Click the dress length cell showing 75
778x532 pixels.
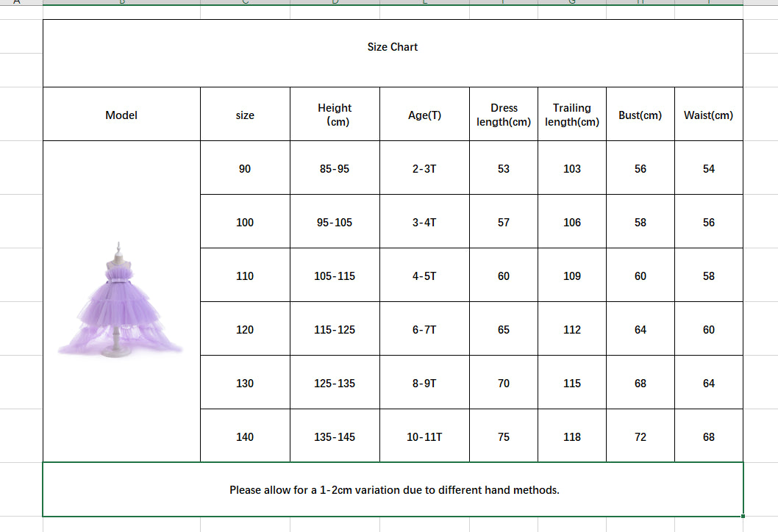tap(504, 437)
